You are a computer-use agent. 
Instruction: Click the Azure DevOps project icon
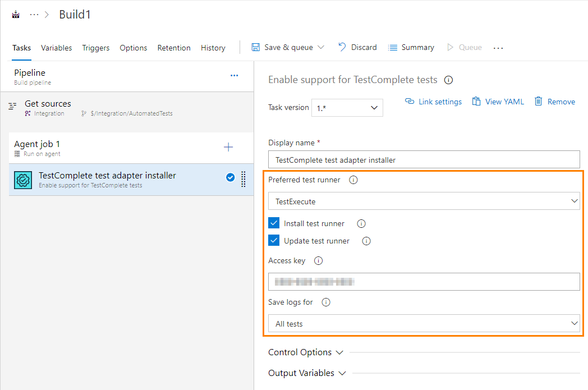click(16, 15)
